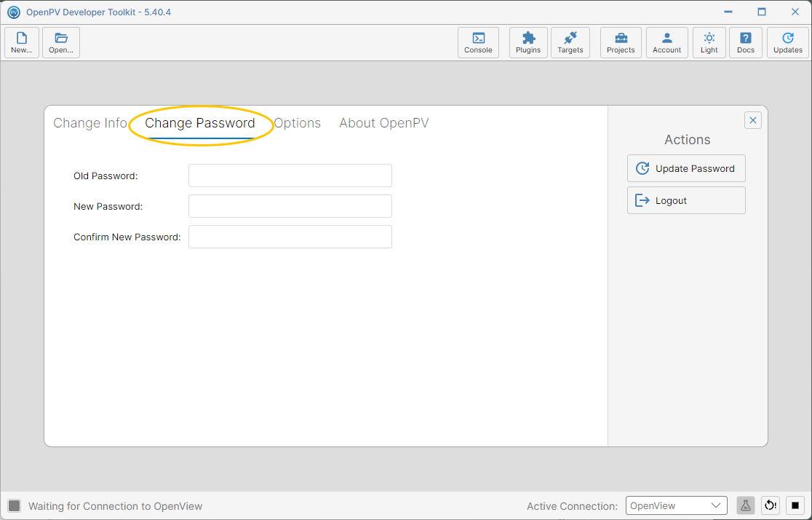
Task: Open the Targets panel
Action: [570, 42]
